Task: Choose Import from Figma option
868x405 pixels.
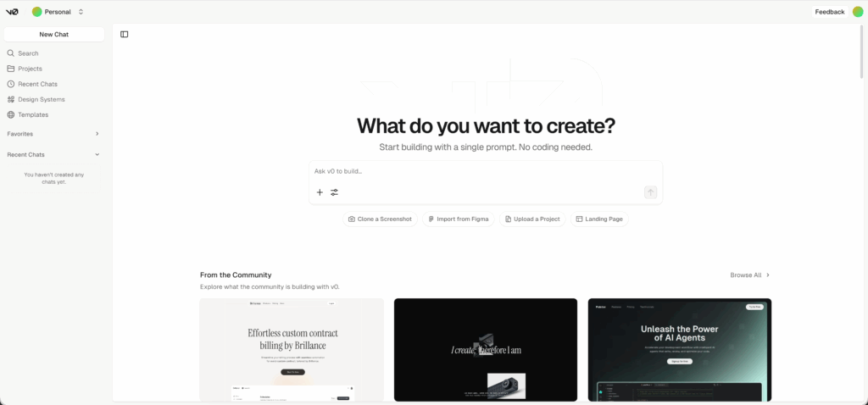Action: pyautogui.click(x=458, y=219)
